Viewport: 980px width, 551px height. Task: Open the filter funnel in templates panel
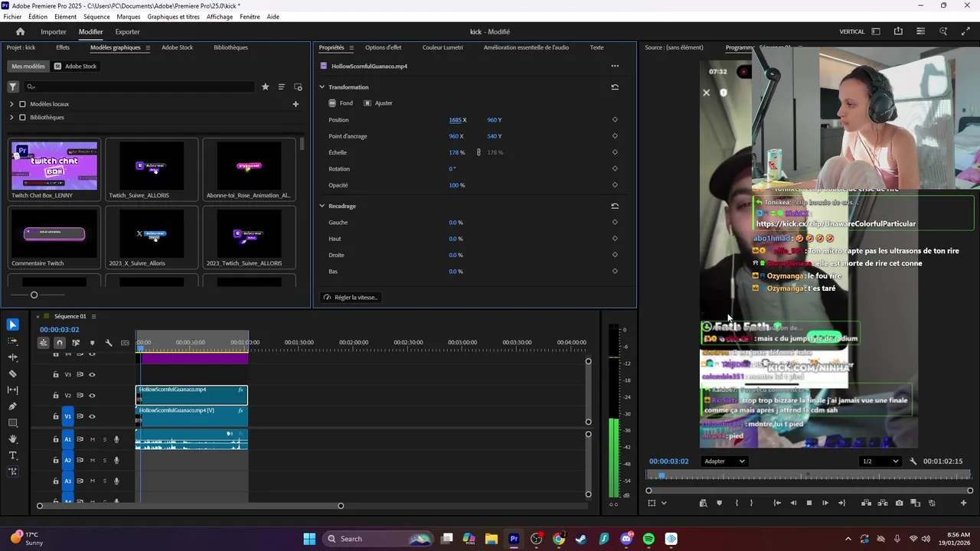tap(13, 86)
